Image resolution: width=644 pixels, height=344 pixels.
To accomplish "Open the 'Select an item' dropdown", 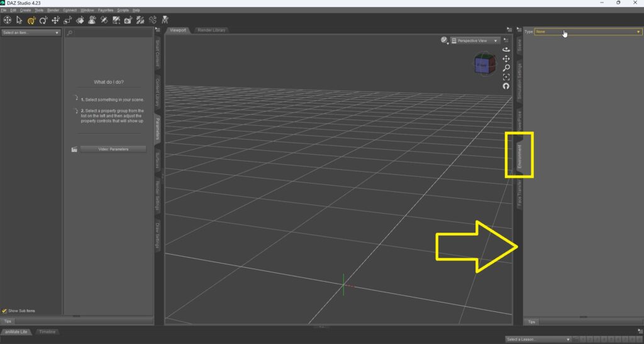I will [31, 33].
